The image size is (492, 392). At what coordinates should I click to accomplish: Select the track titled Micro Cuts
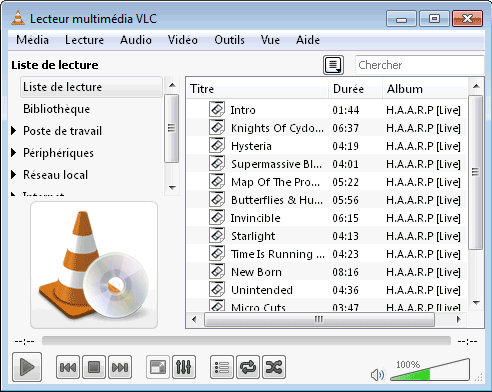(258, 307)
